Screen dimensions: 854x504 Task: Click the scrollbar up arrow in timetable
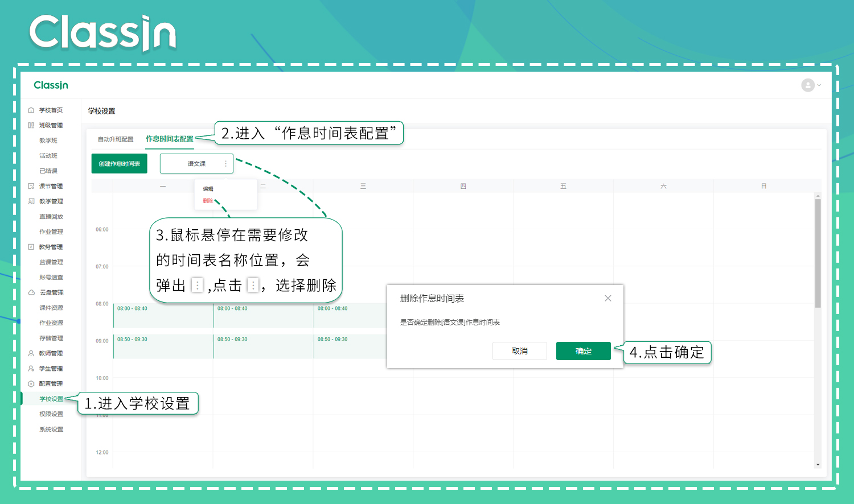(818, 196)
